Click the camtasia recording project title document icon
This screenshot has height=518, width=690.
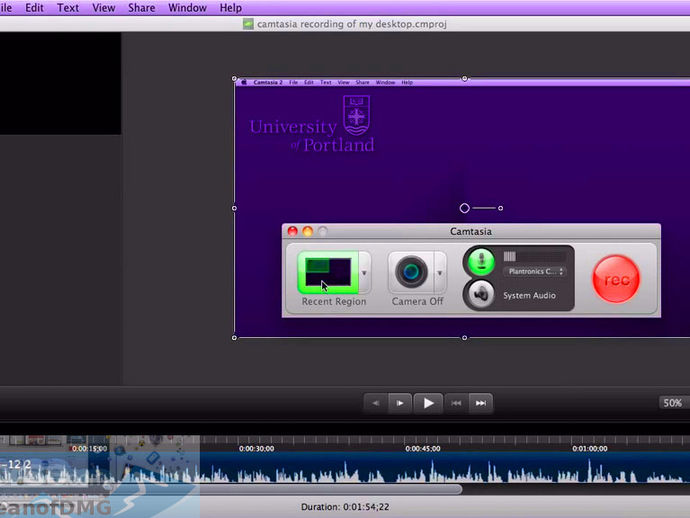[248, 24]
